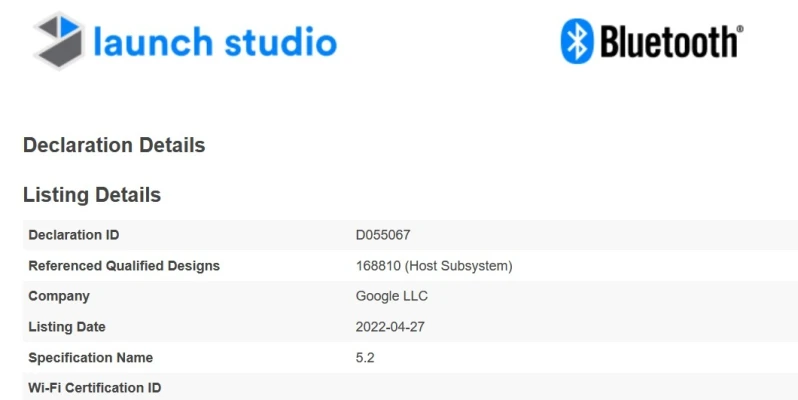Select the 'Listing Details' heading
This screenshot has width=798, height=400.
tap(92, 194)
